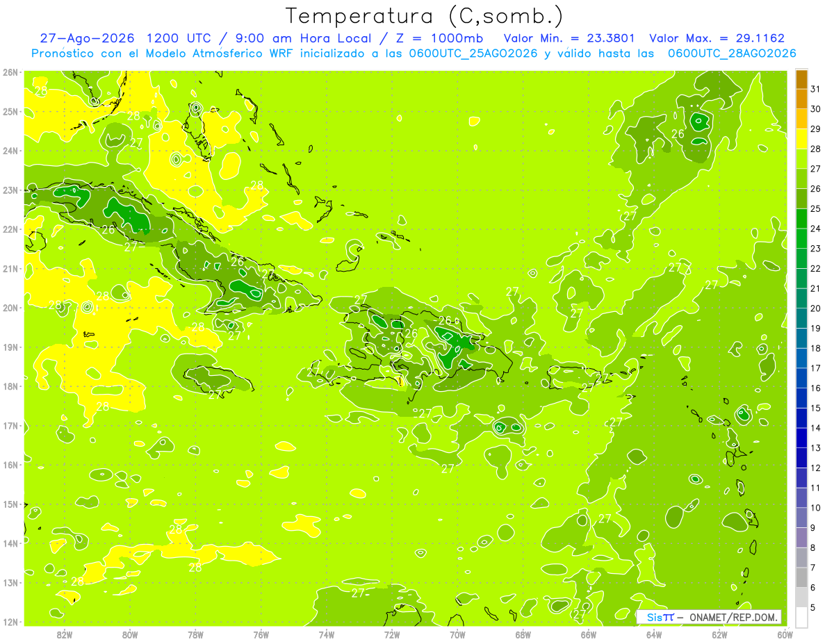Click the "27-Ago-2026" date text
834x644 pixels.
tap(88, 38)
